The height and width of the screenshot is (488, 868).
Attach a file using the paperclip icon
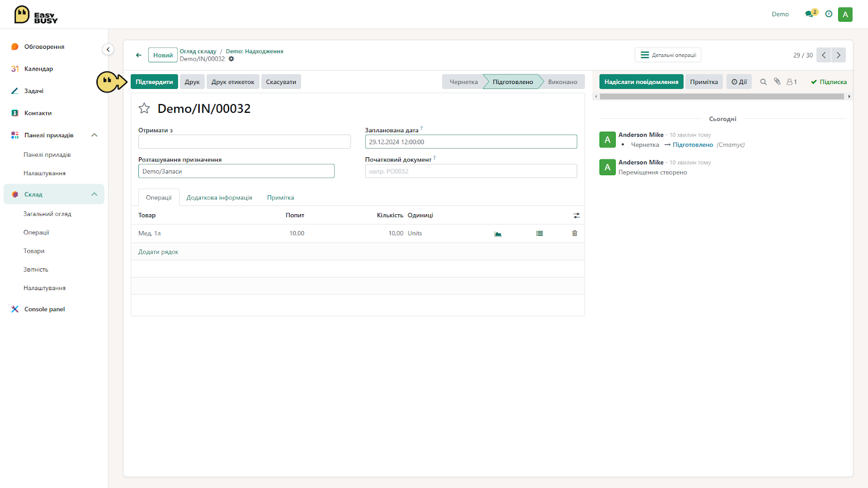777,81
